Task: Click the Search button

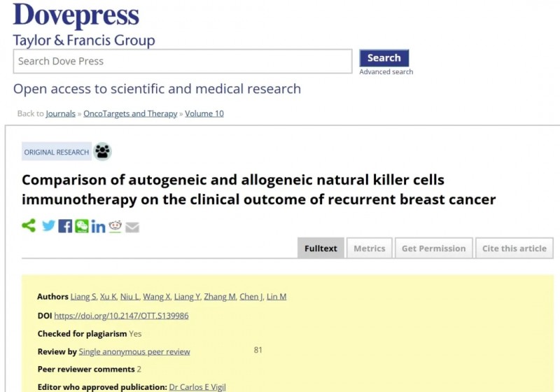Action: pyautogui.click(x=384, y=58)
